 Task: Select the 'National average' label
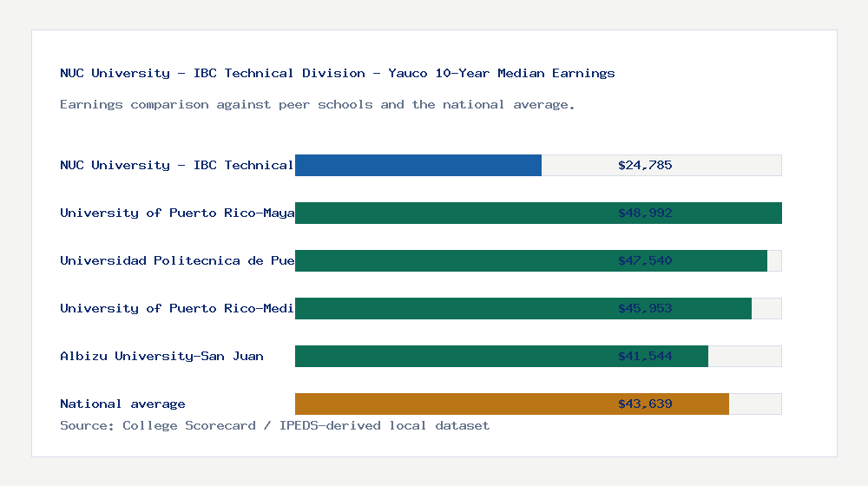[x=122, y=404]
